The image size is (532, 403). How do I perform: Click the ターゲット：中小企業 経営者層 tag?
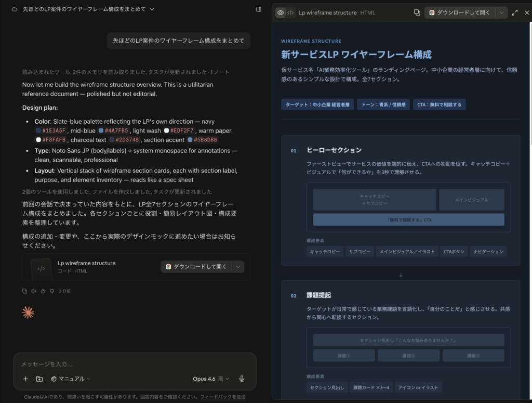pyautogui.click(x=317, y=105)
